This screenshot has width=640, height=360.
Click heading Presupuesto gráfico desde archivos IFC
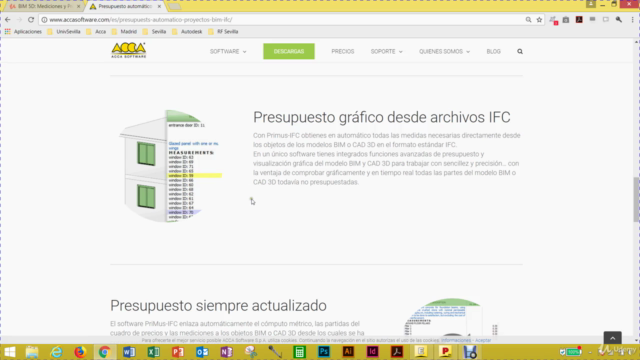coord(382,117)
